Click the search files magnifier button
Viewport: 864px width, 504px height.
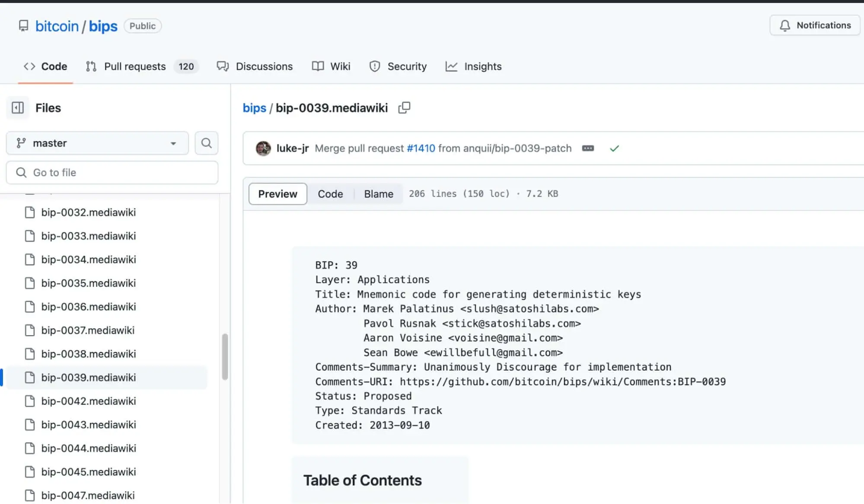coord(206,143)
